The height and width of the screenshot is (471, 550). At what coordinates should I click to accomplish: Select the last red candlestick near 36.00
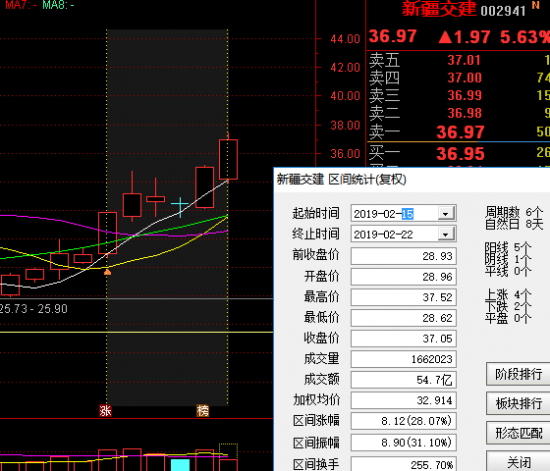coord(228,159)
